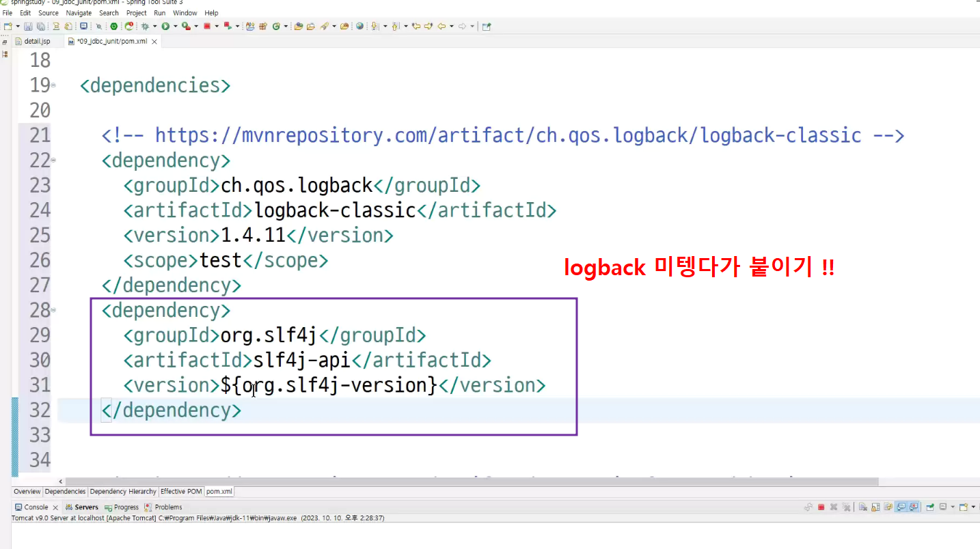Click the Remove All Terminated Launches icon
This screenshot has height=549, width=980.
point(846,507)
